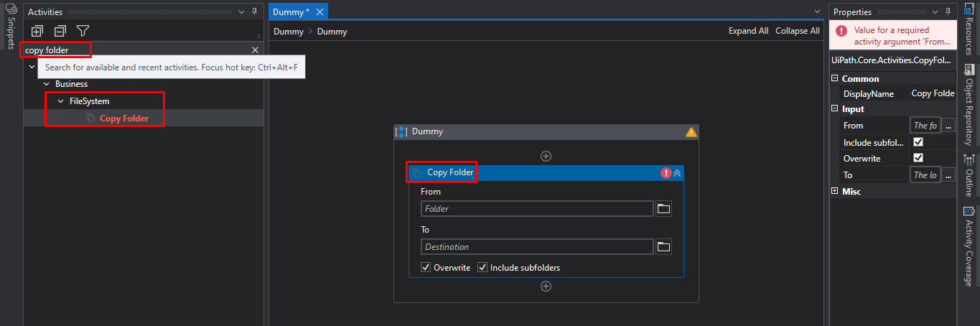This screenshot has width=980, height=326.
Task: Click first Dummy in breadcrumb
Action: pyautogui.click(x=289, y=31)
